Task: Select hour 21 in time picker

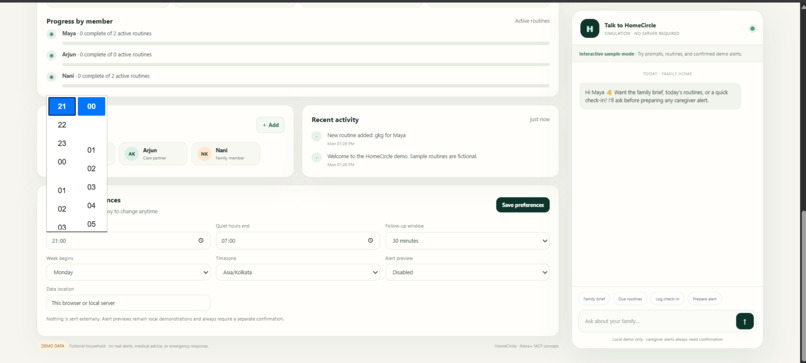Action: tap(62, 106)
